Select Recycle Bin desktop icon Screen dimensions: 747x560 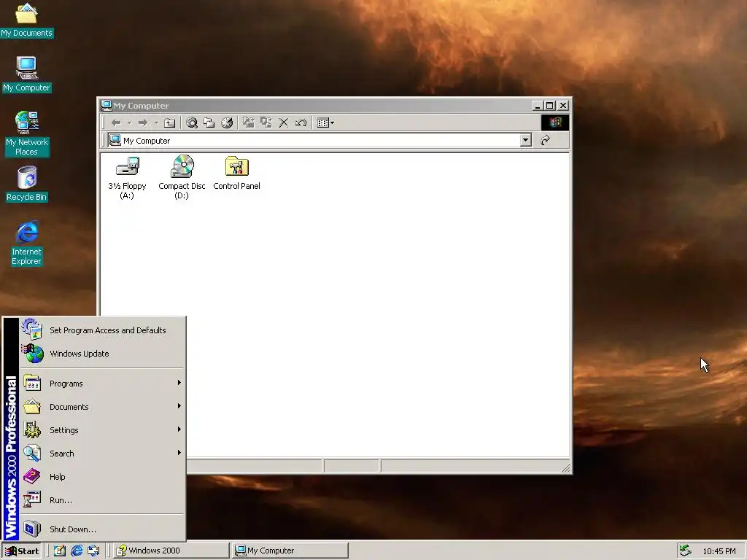click(27, 184)
